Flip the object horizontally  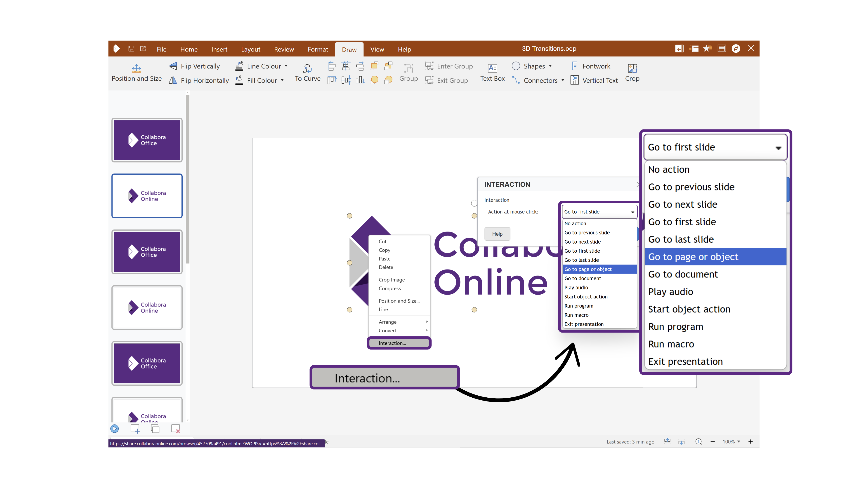click(199, 80)
